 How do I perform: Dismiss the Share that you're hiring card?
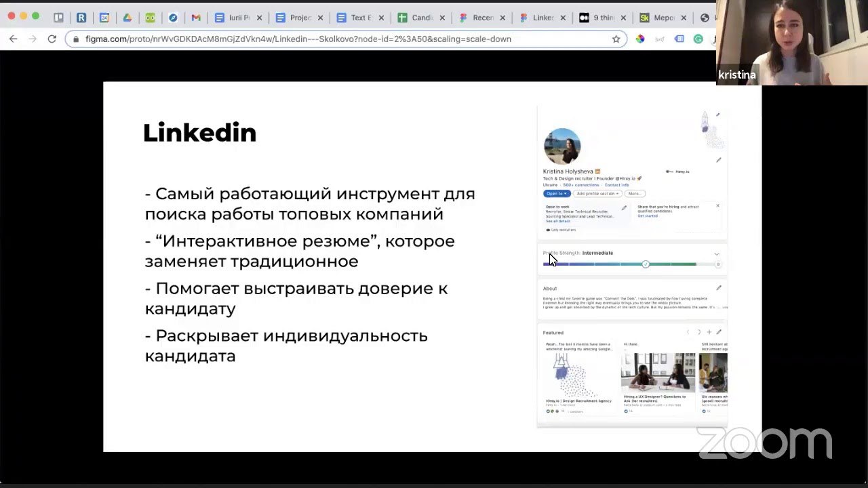(x=717, y=205)
